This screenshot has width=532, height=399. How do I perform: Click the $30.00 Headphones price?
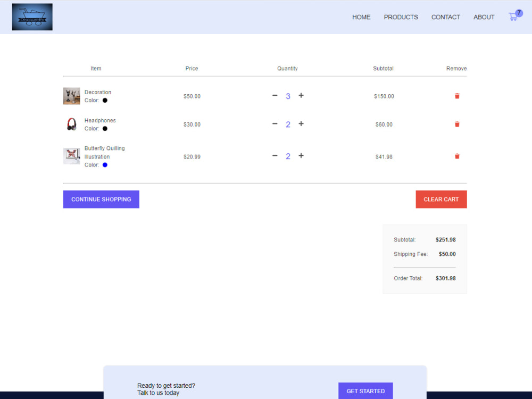tap(192, 124)
